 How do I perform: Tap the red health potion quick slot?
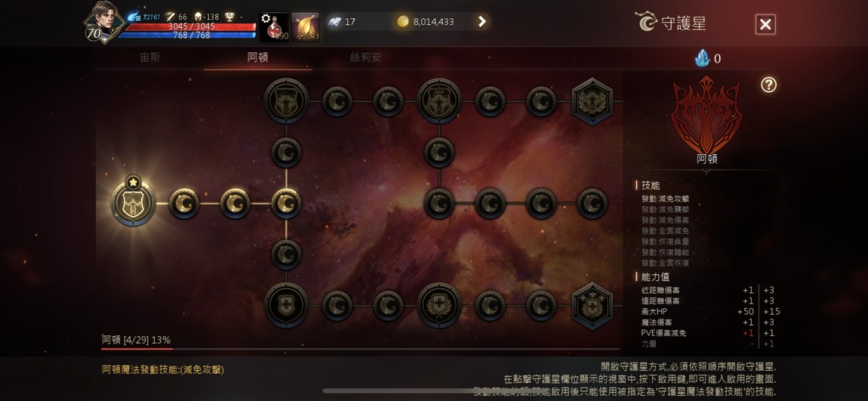pyautogui.click(x=274, y=26)
